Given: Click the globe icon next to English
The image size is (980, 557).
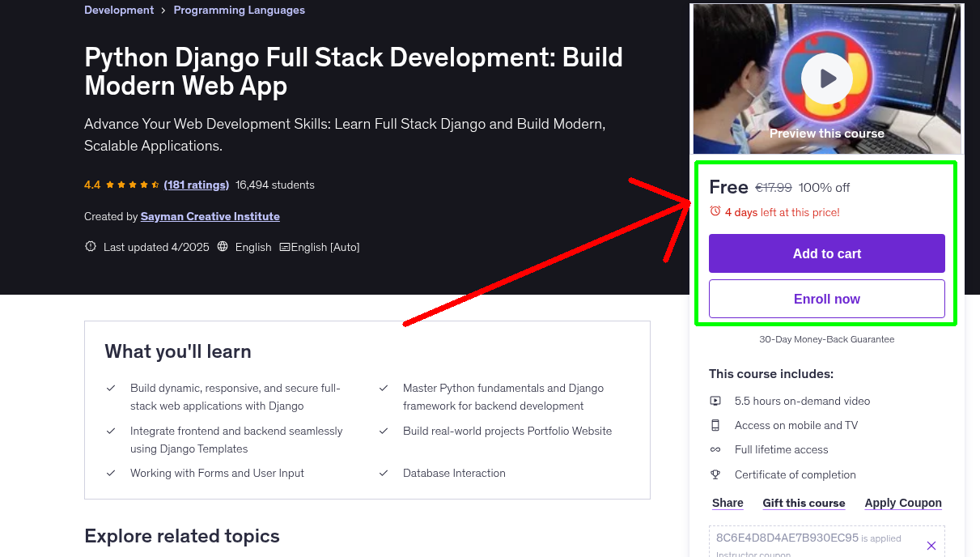Looking at the screenshot, I should [222, 247].
